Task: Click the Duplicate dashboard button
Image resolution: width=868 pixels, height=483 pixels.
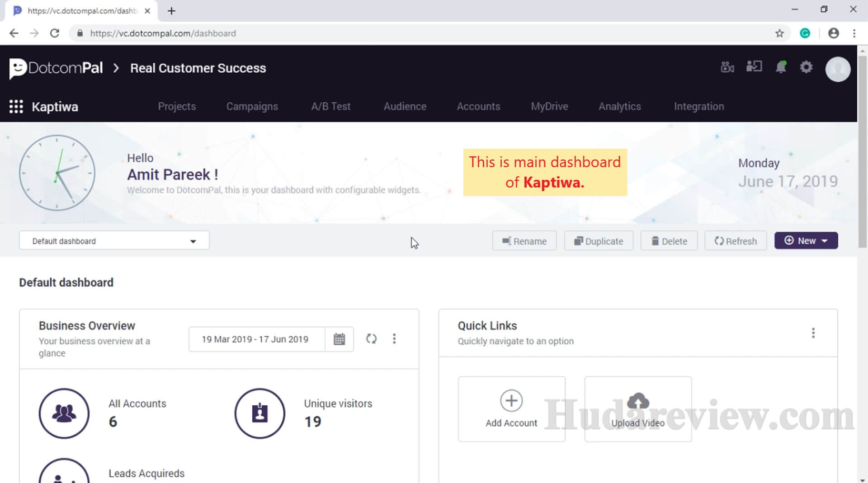Action: tap(599, 241)
